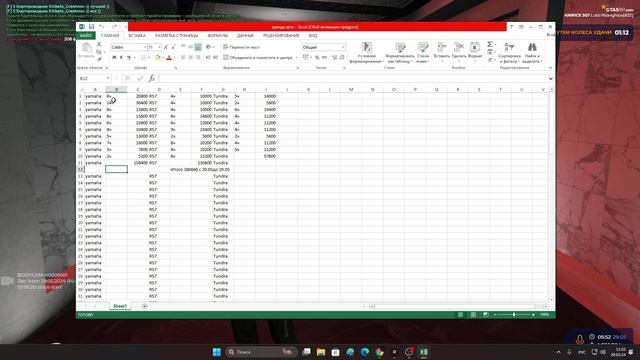Image resolution: width=640 pixels, height=360 pixels.
Task: Toggle bold formatting (Ж)
Action: 114,58
